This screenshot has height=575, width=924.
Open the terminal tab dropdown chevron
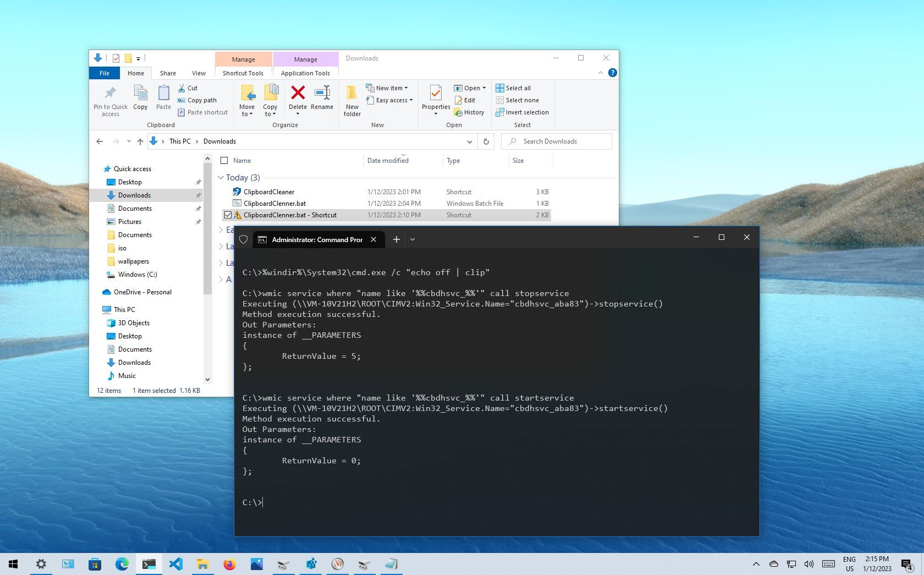click(x=412, y=239)
